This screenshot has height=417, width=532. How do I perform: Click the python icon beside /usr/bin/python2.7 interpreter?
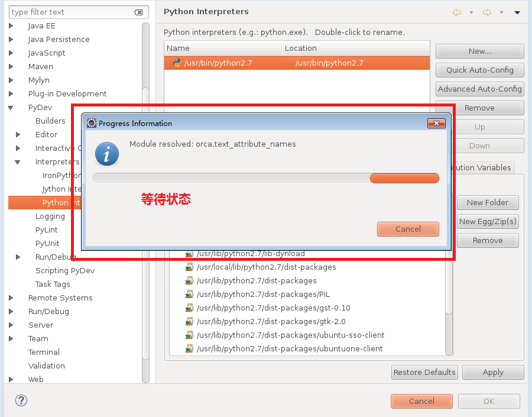[x=177, y=63]
